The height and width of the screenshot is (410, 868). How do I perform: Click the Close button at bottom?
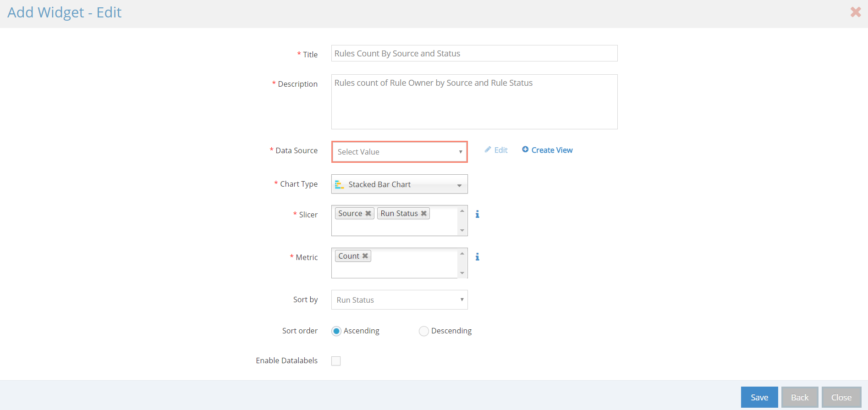coord(841,397)
